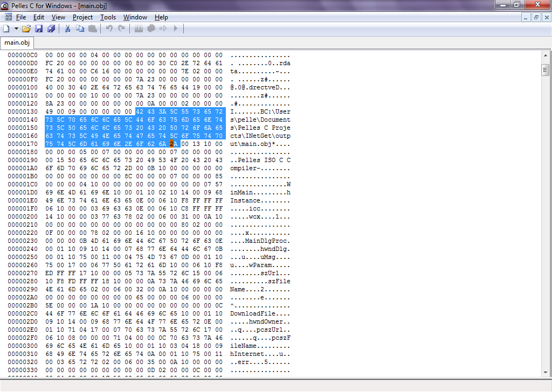Open the Window menu

tap(135, 17)
